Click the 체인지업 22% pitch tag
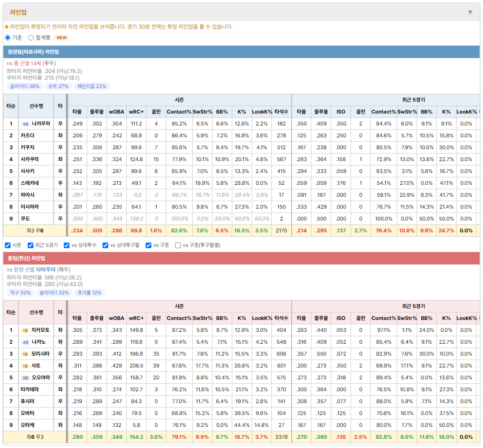 click(92, 86)
